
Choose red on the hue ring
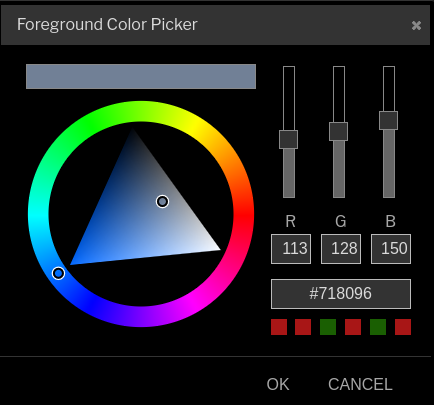click(x=244, y=214)
